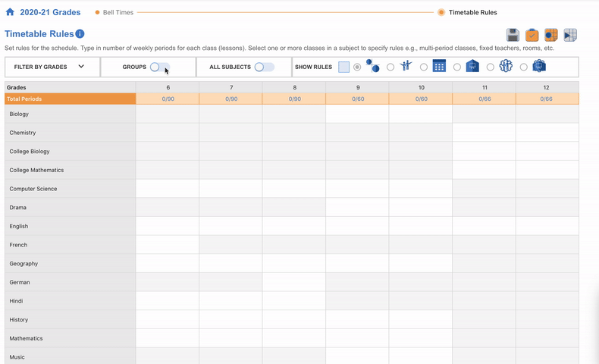Go to home via the house icon

(x=11, y=12)
